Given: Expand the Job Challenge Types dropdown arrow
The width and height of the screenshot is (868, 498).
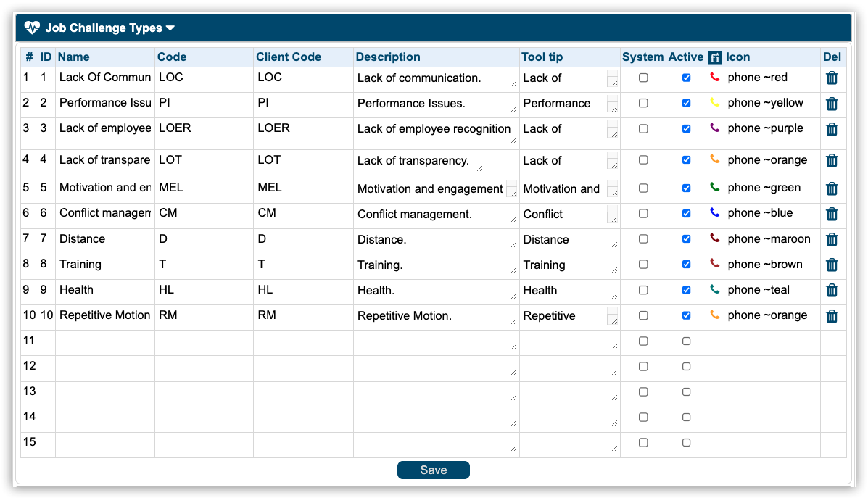Looking at the screenshot, I should (x=170, y=28).
